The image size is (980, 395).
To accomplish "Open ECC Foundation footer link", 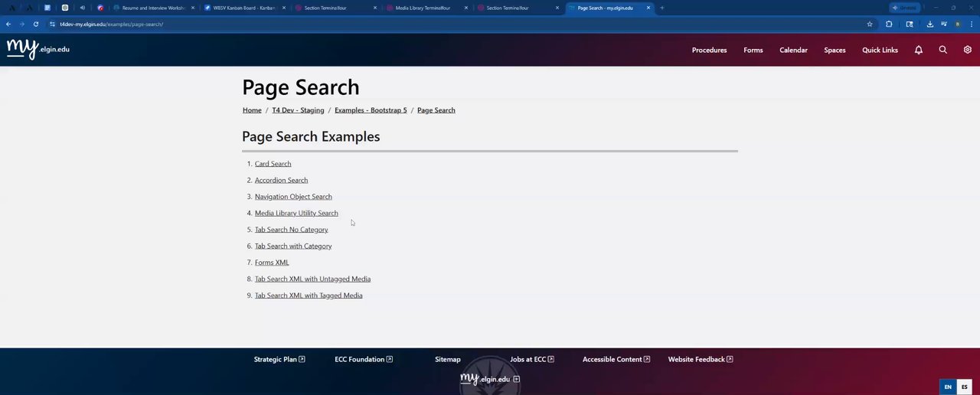I will (364, 359).
